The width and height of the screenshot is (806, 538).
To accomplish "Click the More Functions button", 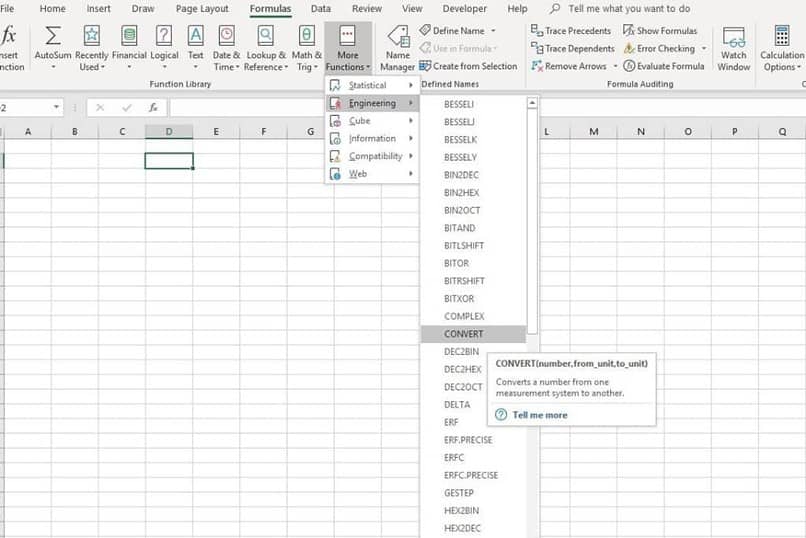I will (347, 48).
